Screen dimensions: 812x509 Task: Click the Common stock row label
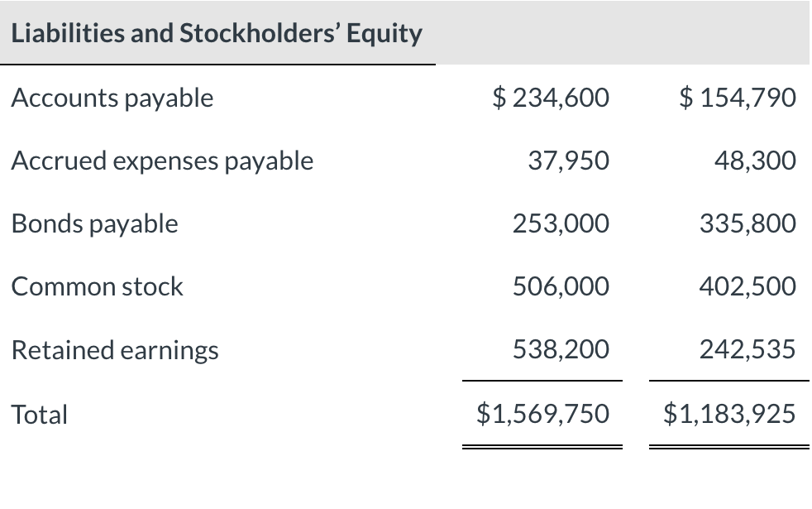tap(97, 286)
